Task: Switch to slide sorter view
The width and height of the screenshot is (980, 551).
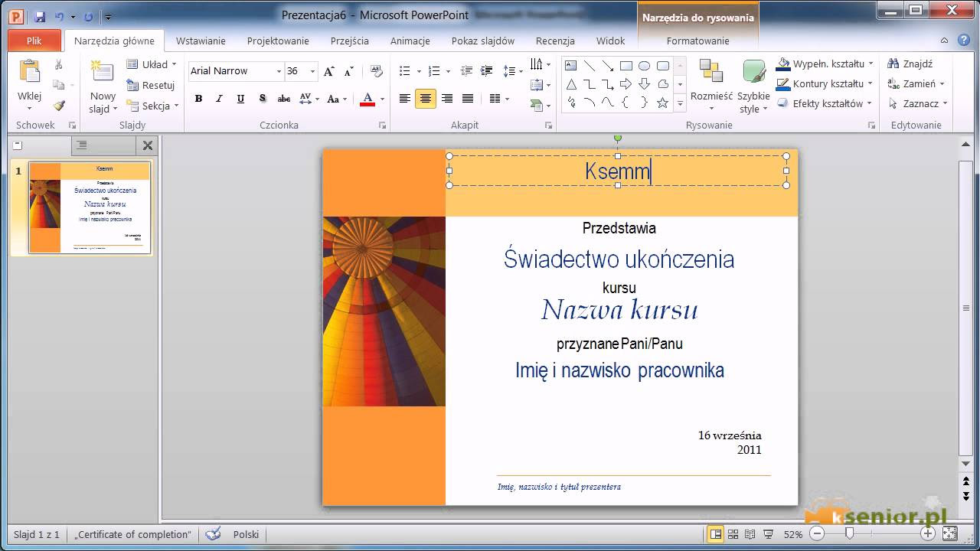Action: point(733,534)
